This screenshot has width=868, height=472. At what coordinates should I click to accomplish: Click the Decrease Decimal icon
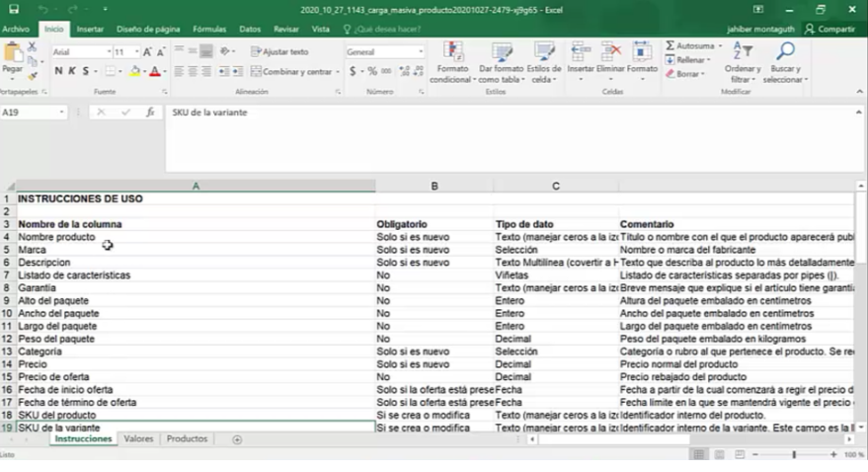419,71
